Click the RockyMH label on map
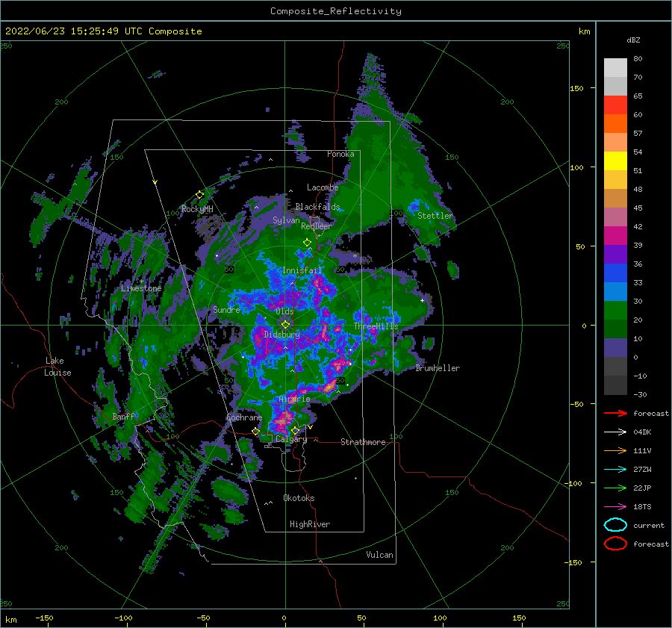Screen dimensions: 672x628 (197, 209)
